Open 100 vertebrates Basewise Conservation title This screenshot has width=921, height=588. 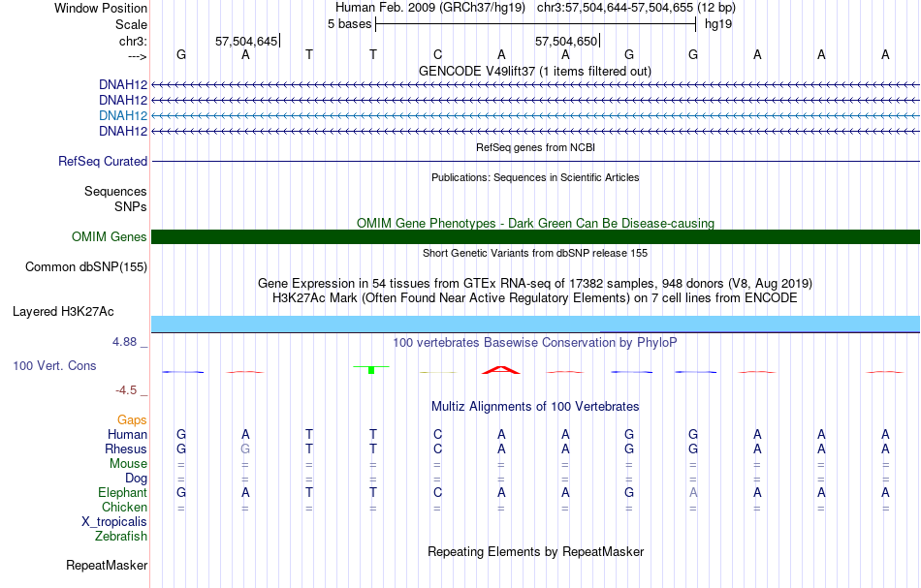click(535, 343)
